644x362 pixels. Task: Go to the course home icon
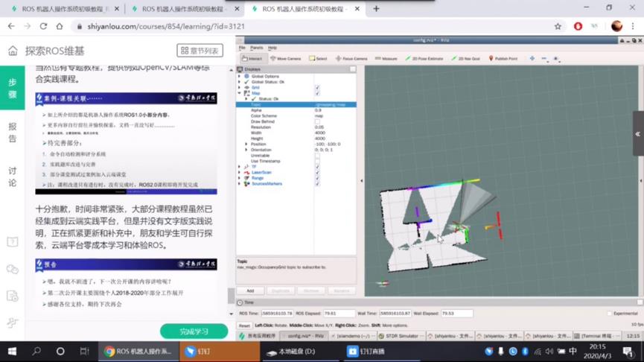tap(13, 51)
